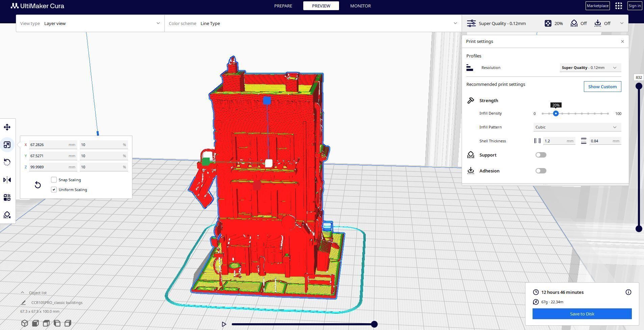This screenshot has height=330, width=644.
Task: Click the '12 hours 46 minutes' estimate
Action: pos(562,292)
